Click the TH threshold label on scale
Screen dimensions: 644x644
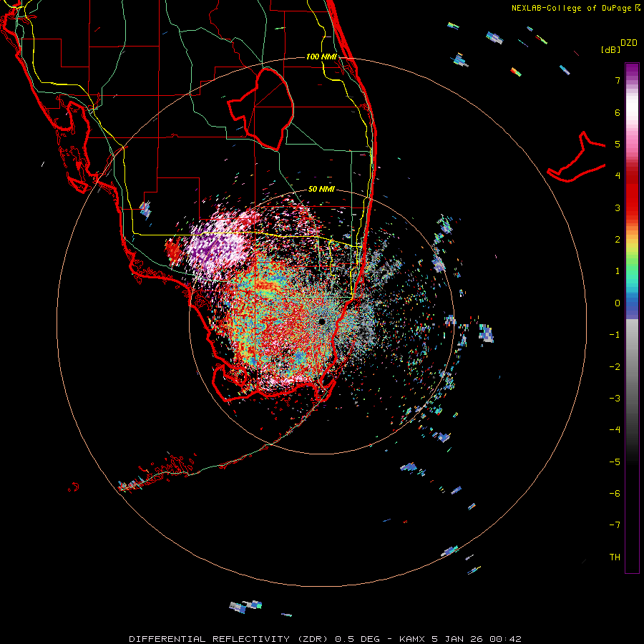click(x=615, y=557)
